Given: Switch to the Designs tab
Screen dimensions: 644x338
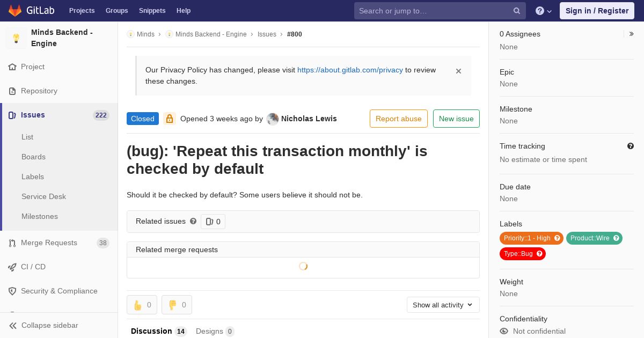Looking at the screenshot, I should [x=215, y=331].
